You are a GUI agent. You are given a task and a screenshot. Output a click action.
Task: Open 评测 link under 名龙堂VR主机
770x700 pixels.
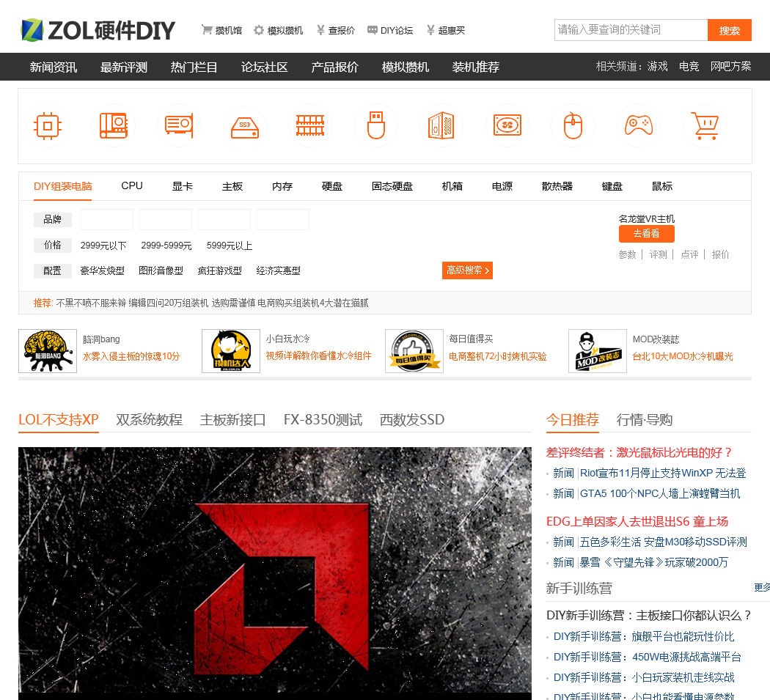tap(658, 254)
